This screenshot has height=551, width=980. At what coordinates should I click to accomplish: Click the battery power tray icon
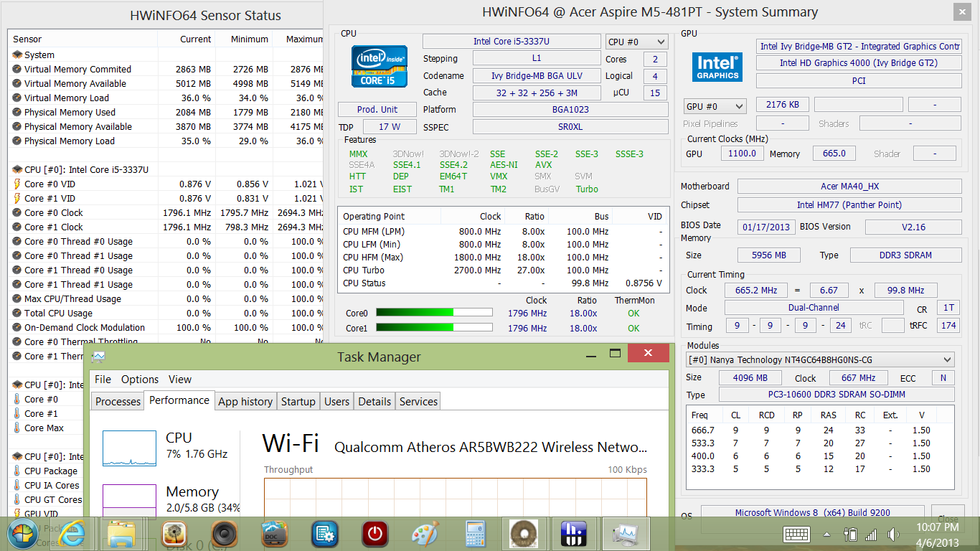click(x=851, y=534)
